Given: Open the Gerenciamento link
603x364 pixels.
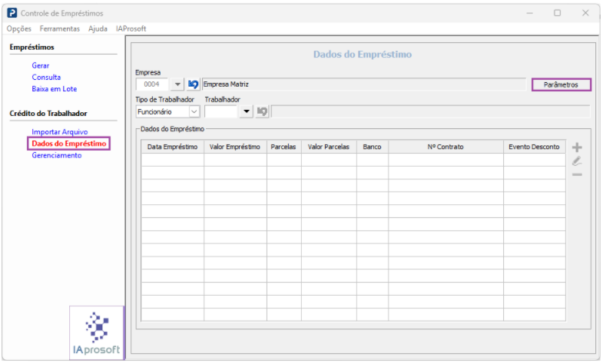Looking at the screenshot, I should point(57,155).
